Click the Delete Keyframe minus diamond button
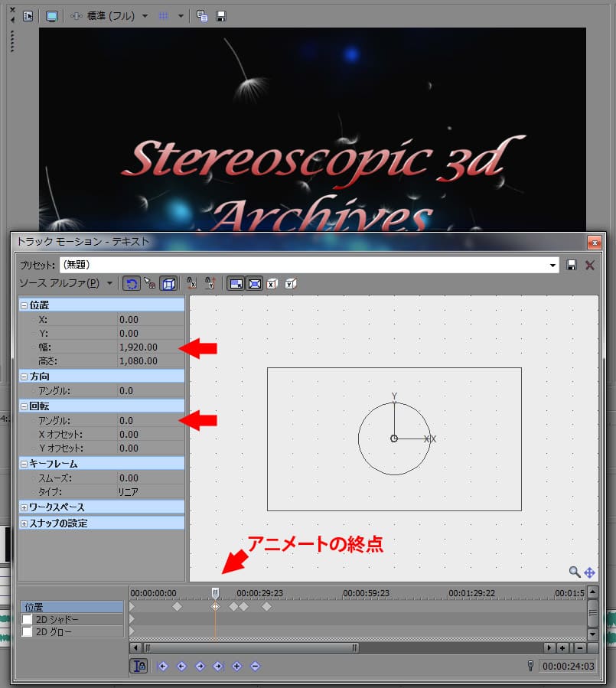The width and height of the screenshot is (616, 688). point(255,666)
